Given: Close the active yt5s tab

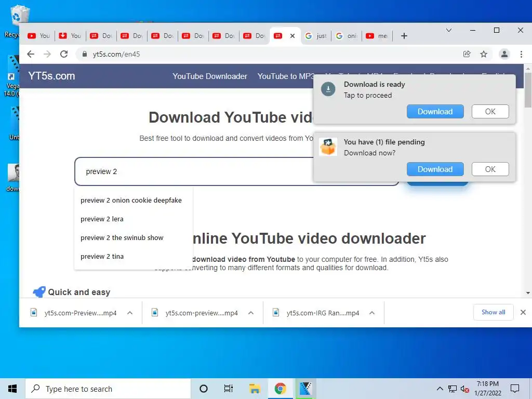Looking at the screenshot, I should tap(292, 36).
